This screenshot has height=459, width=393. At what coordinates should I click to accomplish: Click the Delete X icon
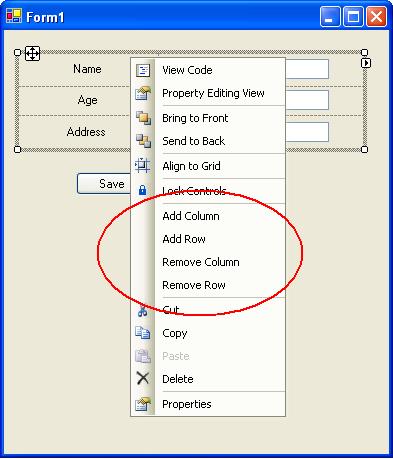[x=143, y=379]
